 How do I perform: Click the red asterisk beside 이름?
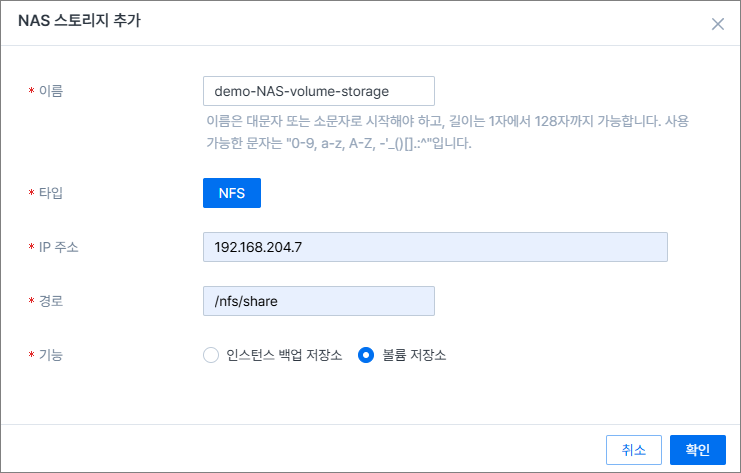coord(30,92)
